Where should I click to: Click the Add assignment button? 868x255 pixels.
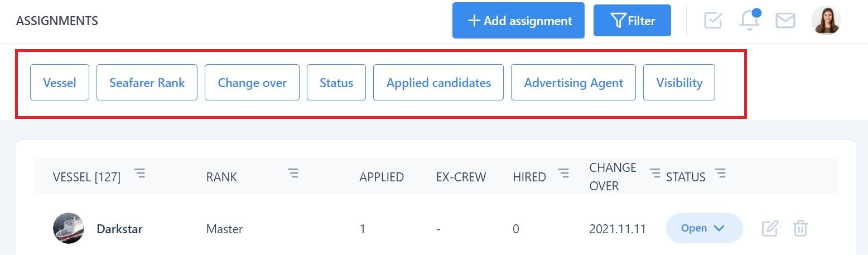point(518,21)
